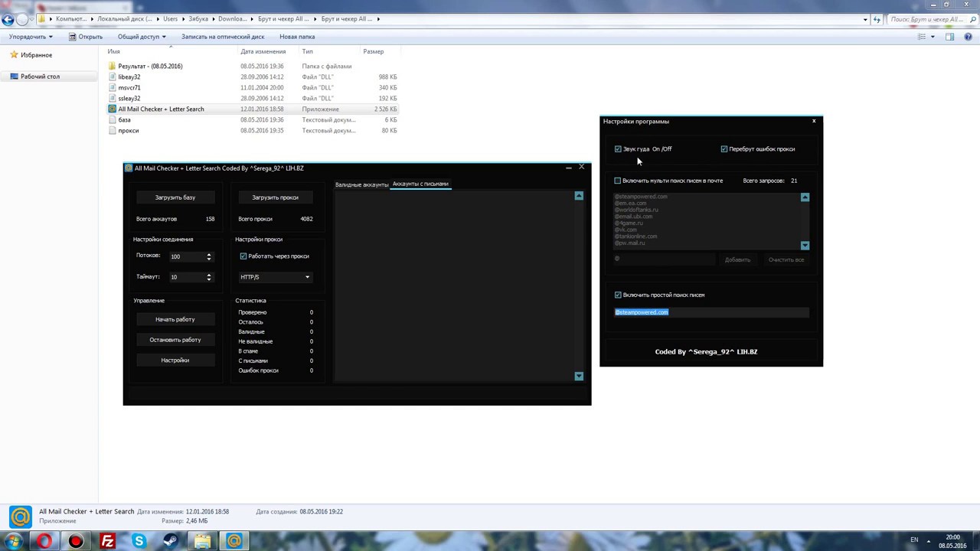This screenshot has height=551, width=980.
Task: Open the Общий доступ dropdown menu
Action: (142, 37)
